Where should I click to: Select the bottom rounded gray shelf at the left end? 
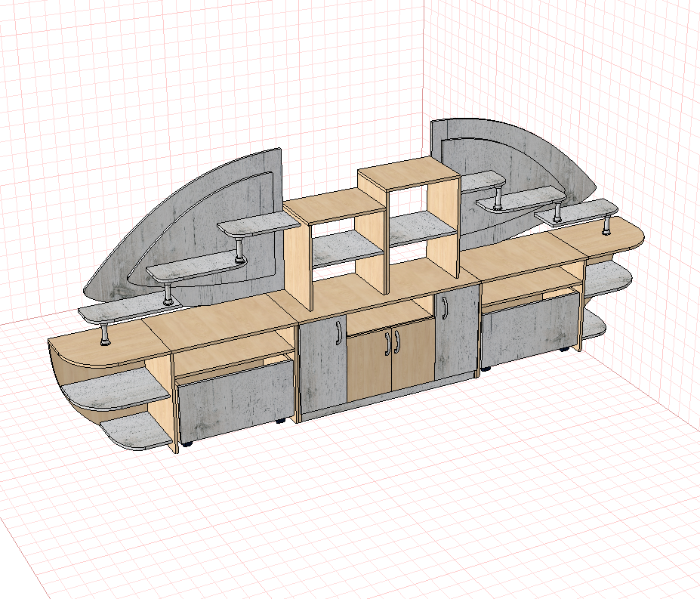[x=136, y=431]
